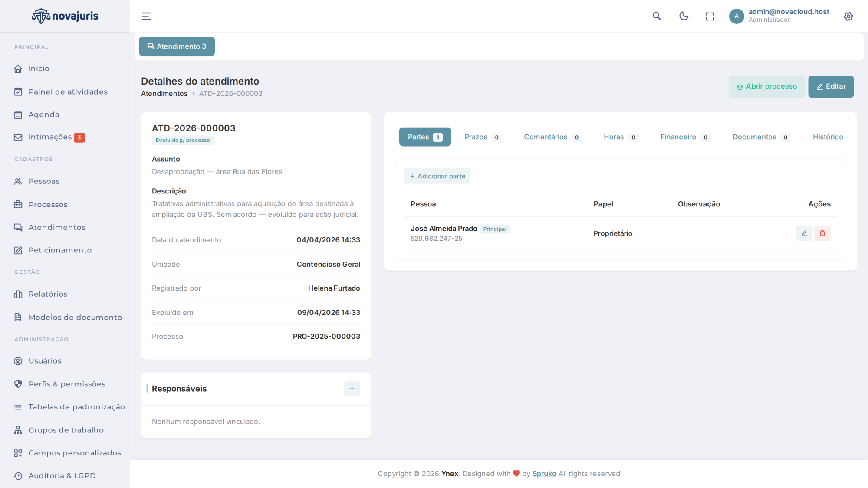Open Intimações in sidebar
The height and width of the screenshot is (488, 868).
49,137
